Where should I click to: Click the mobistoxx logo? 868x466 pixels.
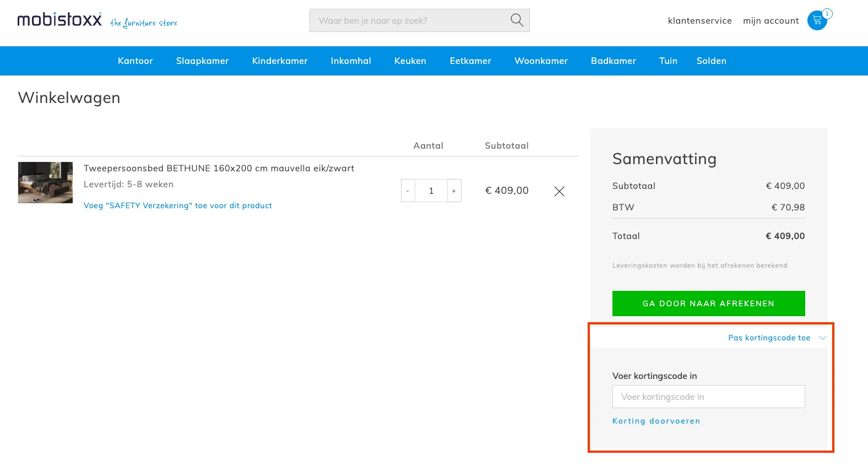click(x=59, y=20)
